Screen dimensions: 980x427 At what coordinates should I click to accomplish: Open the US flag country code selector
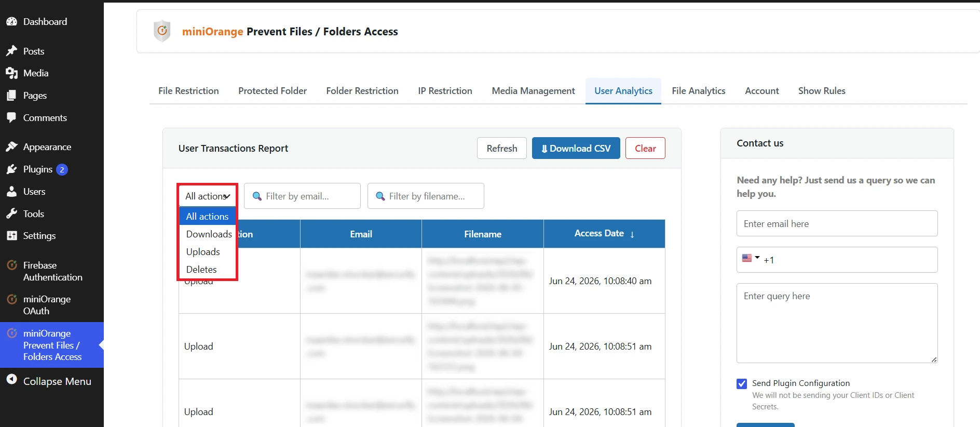point(751,258)
